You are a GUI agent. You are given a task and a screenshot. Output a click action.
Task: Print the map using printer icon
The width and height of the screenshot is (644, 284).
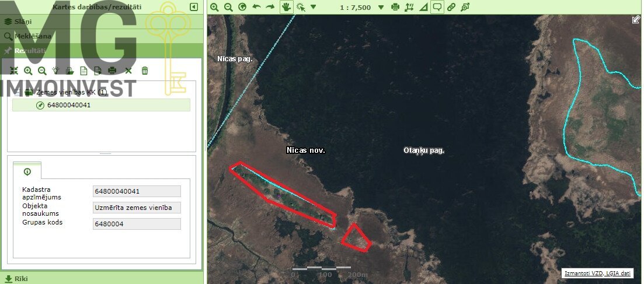[x=395, y=7]
